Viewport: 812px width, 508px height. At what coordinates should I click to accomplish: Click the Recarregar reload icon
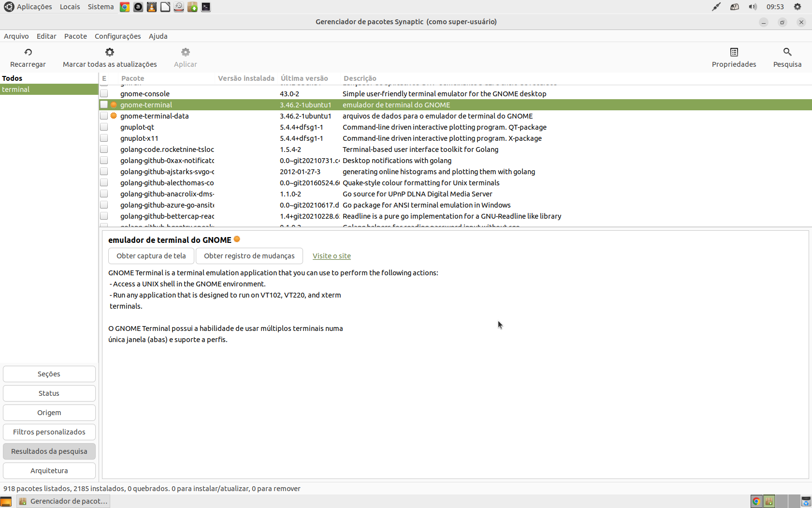(28, 52)
